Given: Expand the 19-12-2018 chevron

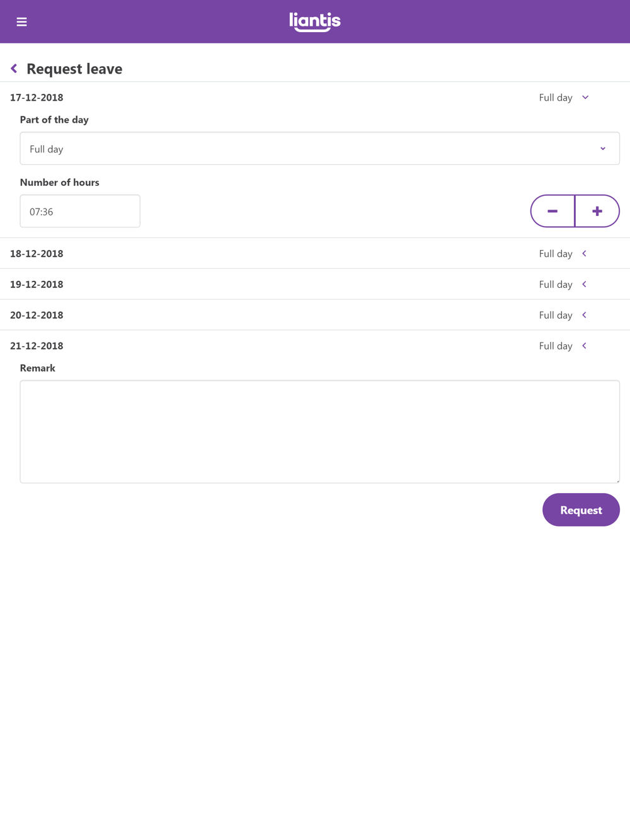Looking at the screenshot, I should 585,285.
